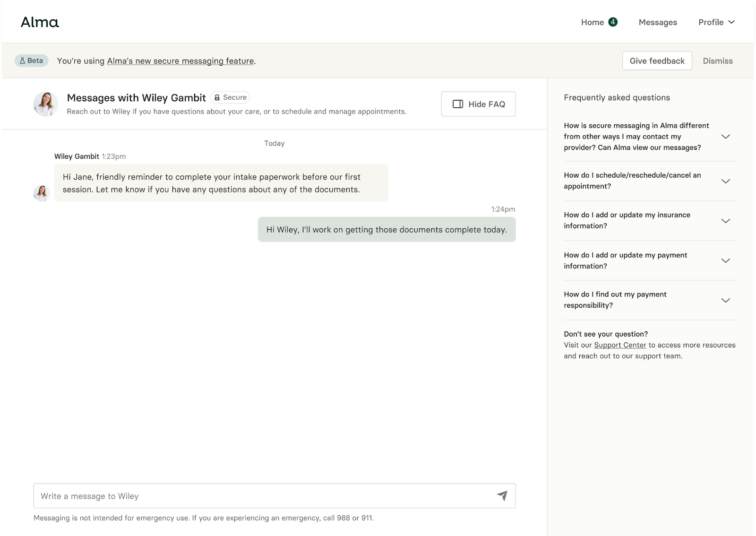
Task: Open the Profile dropdown menu
Action: click(716, 22)
